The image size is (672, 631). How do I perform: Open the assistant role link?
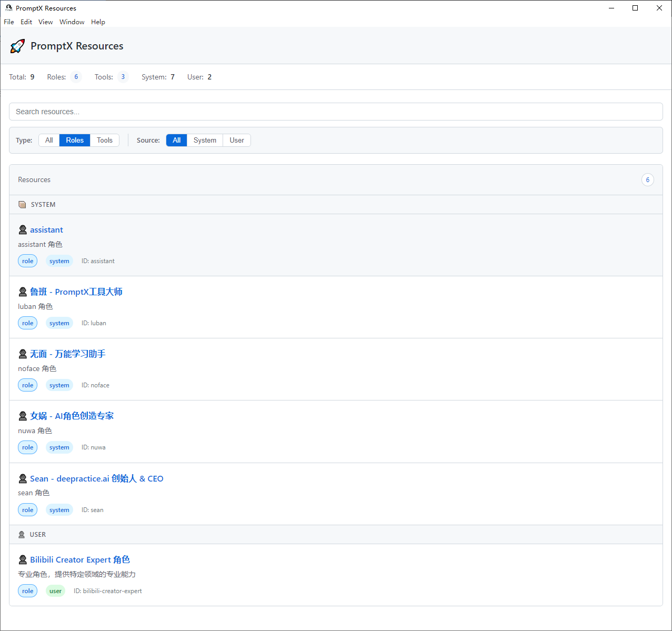tap(46, 230)
